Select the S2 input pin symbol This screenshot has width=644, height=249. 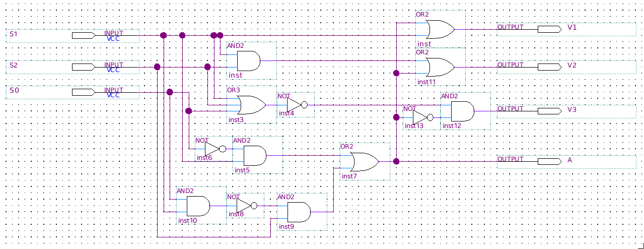83,67
